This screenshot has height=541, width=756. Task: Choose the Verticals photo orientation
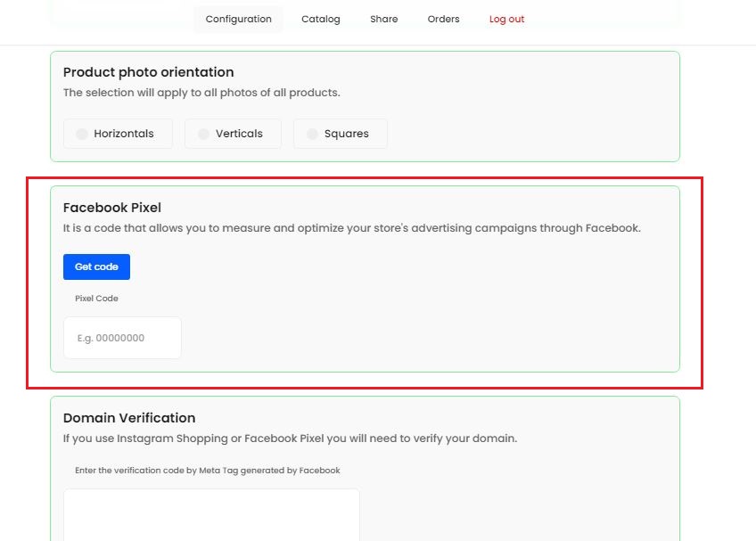click(233, 134)
